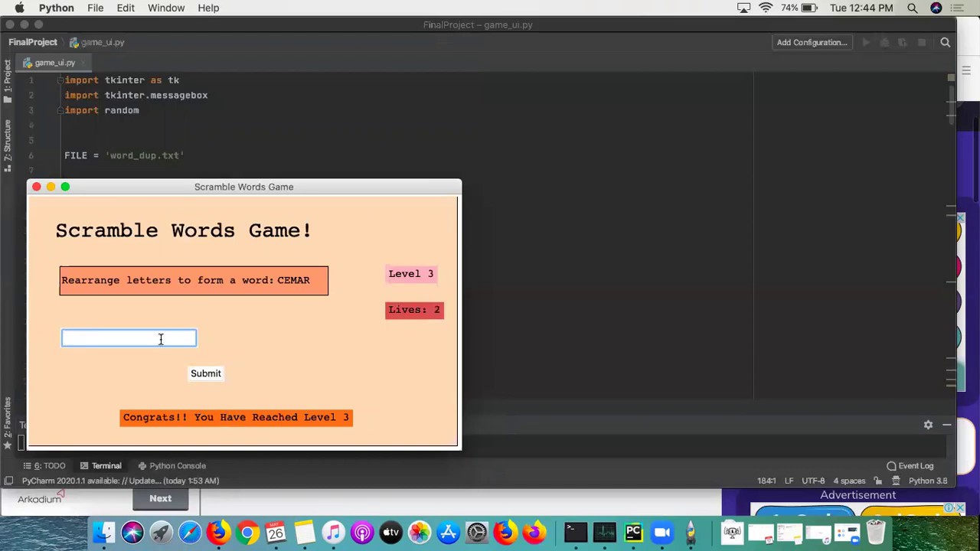
Task: Open the Edit menu
Action: [126, 8]
